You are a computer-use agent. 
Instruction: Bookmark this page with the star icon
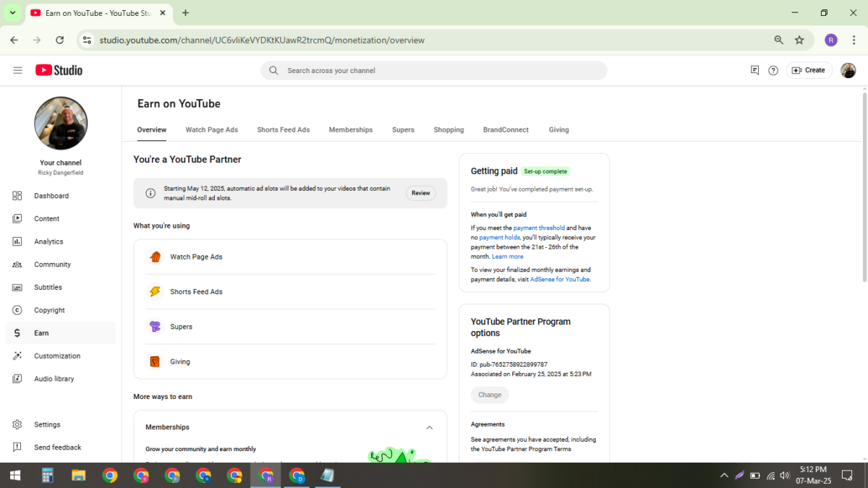799,40
